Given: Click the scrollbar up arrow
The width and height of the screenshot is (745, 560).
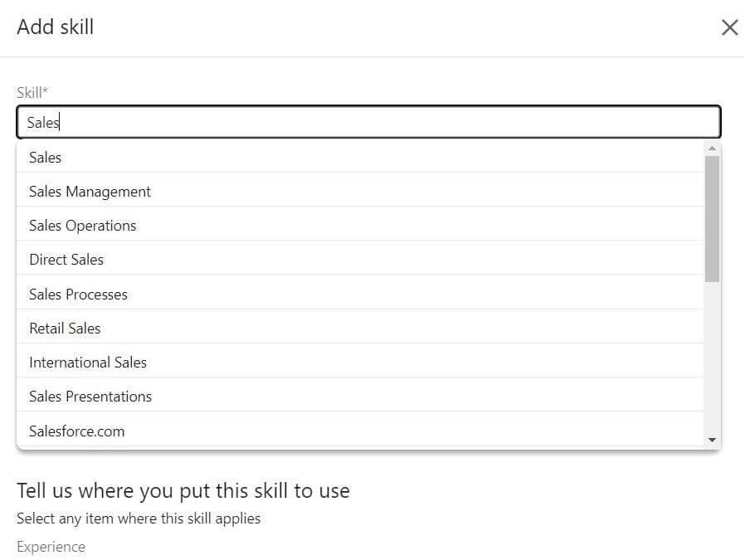Looking at the screenshot, I should 711,149.
